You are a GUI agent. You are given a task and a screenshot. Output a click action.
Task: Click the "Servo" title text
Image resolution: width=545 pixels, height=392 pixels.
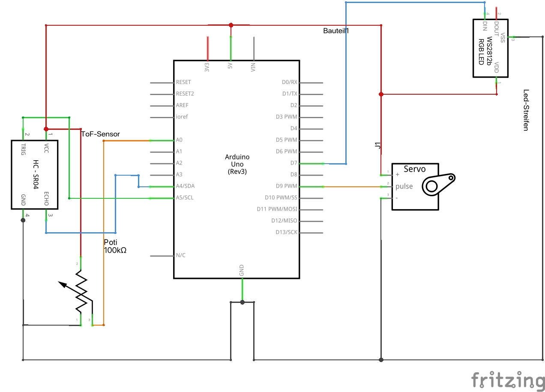[415, 169]
